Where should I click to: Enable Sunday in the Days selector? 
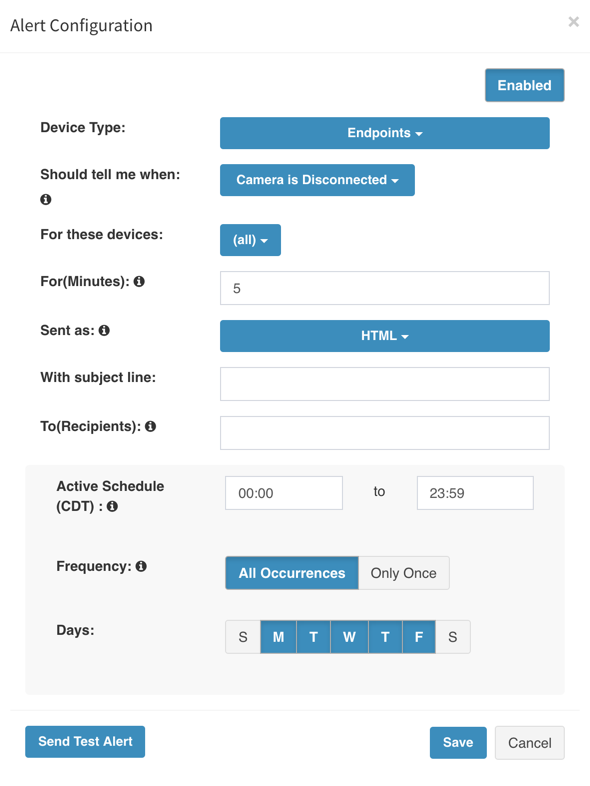click(243, 637)
